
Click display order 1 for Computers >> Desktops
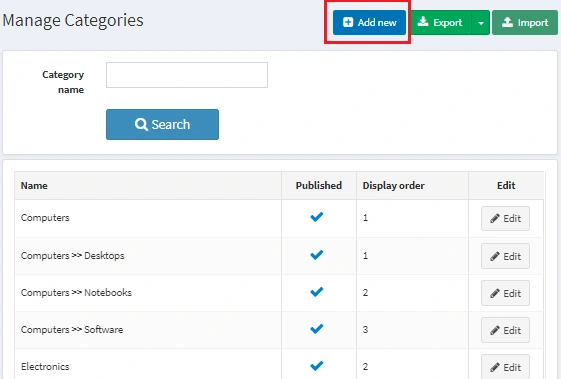(x=365, y=256)
